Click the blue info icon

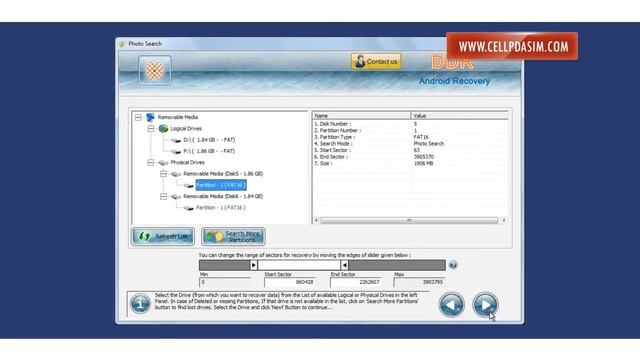140,304
